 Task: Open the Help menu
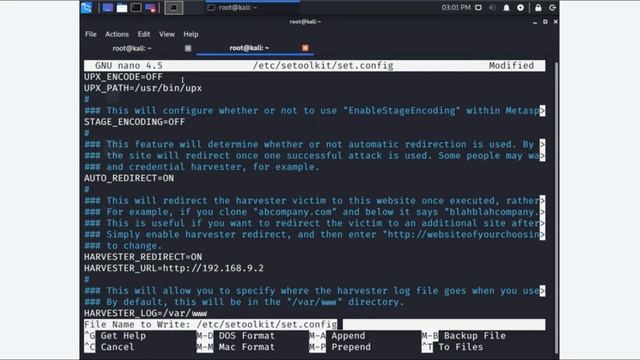[191, 34]
